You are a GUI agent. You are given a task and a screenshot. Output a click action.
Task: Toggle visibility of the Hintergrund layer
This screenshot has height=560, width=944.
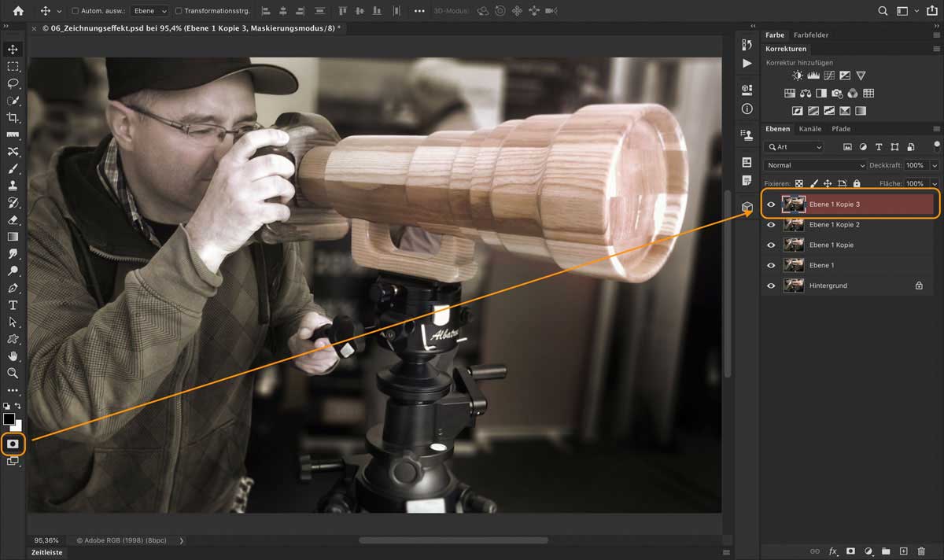coord(771,286)
